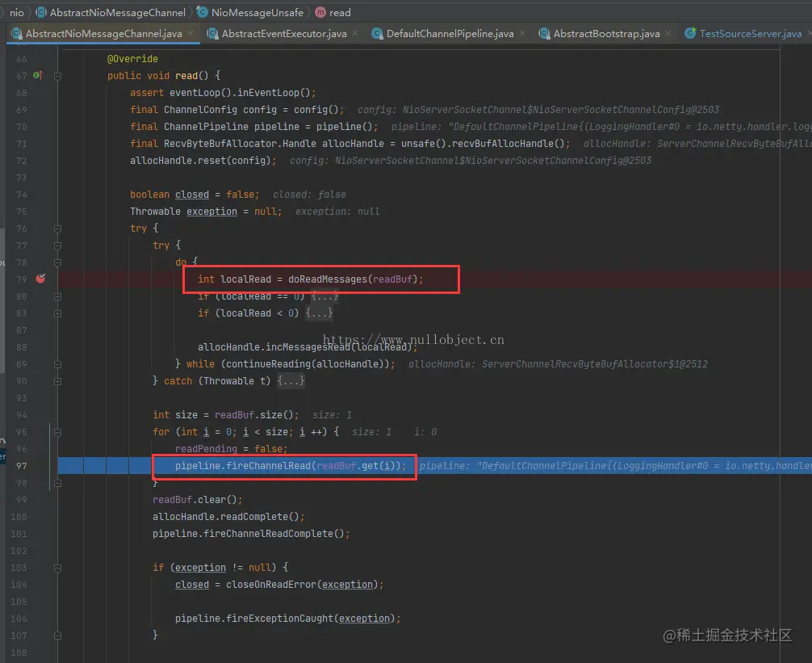Screen dimensions: 812x663
Task: Select the AbstractNioMessageChannel.java tab
Action: click(103, 34)
